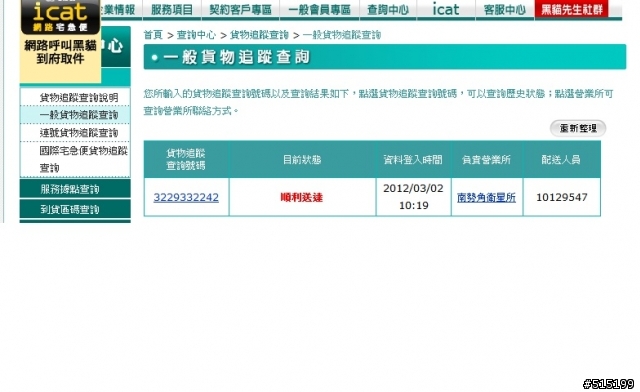Click 貨物追蹤查詢 in the breadcrumb

pyautogui.click(x=259, y=35)
